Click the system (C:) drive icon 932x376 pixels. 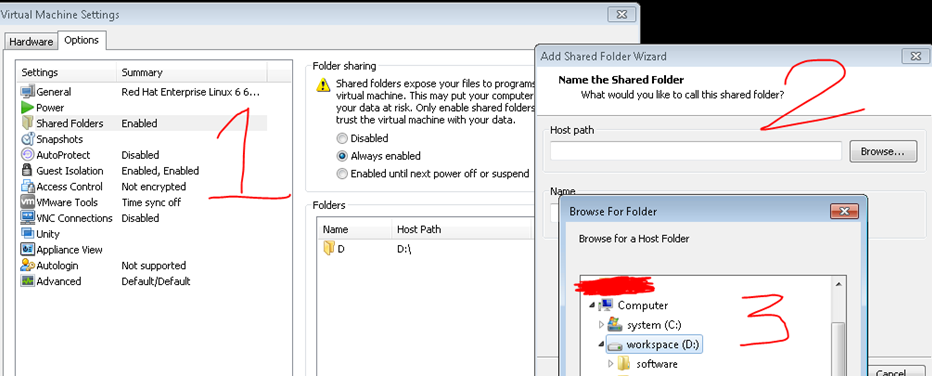[x=616, y=325]
